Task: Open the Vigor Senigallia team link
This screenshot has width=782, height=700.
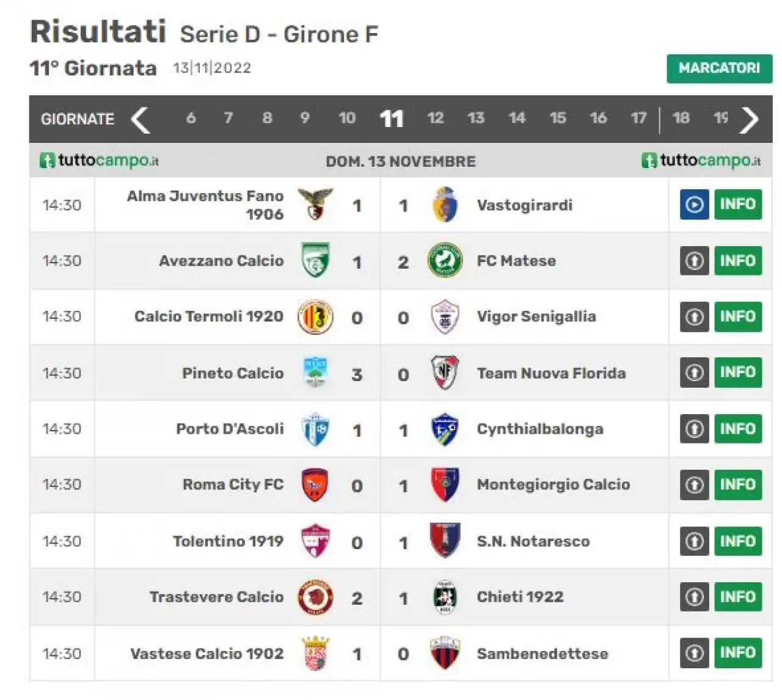Action: click(536, 316)
